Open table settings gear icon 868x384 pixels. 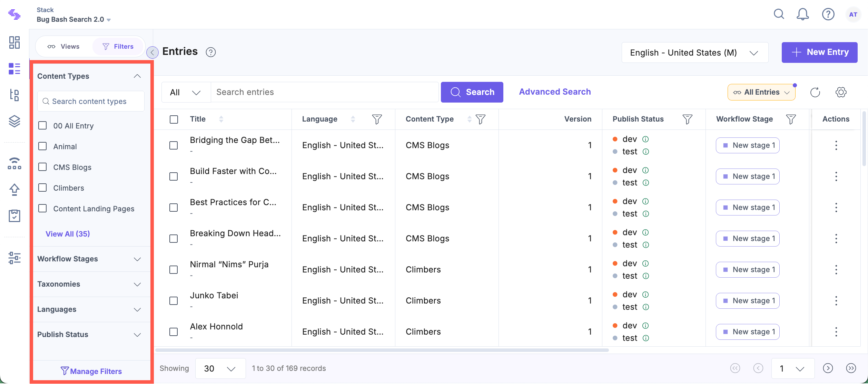[x=841, y=92]
